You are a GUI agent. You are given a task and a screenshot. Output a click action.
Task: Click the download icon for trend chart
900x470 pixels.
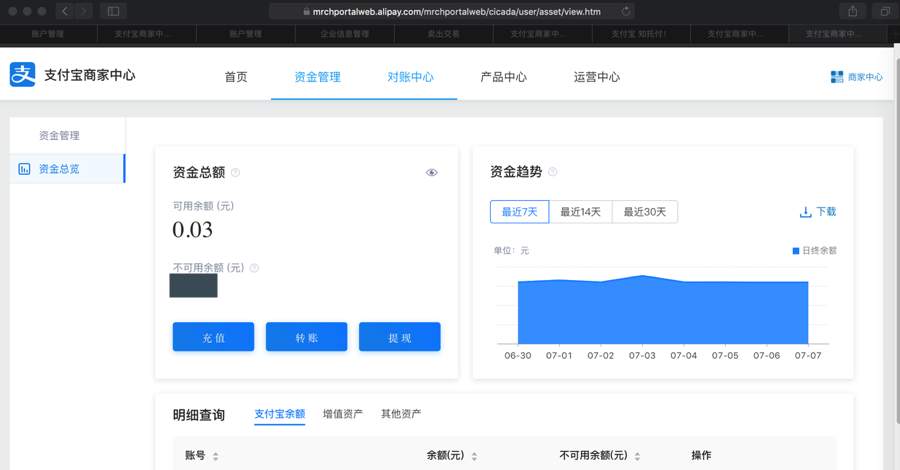pyautogui.click(x=805, y=212)
